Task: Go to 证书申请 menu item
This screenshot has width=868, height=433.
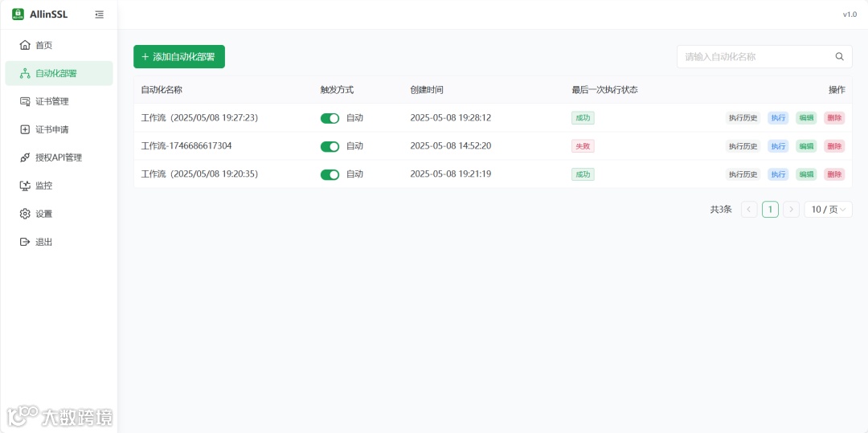Action: pos(59,129)
